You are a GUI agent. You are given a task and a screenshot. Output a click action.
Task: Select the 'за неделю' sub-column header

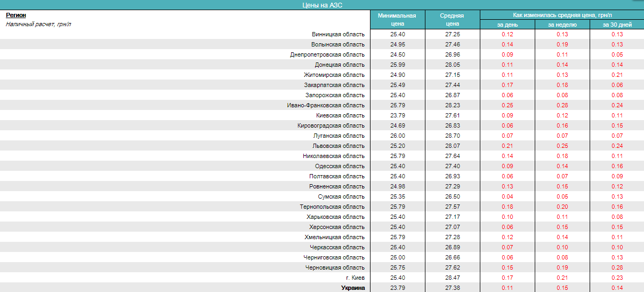562,25
